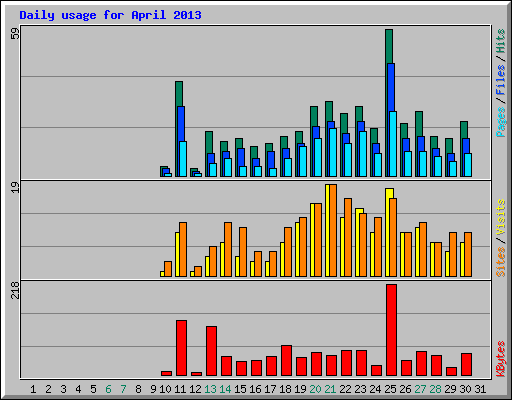Click day 12 on the x-axis
Viewport: 512px width, 400px height.
pos(195,389)
